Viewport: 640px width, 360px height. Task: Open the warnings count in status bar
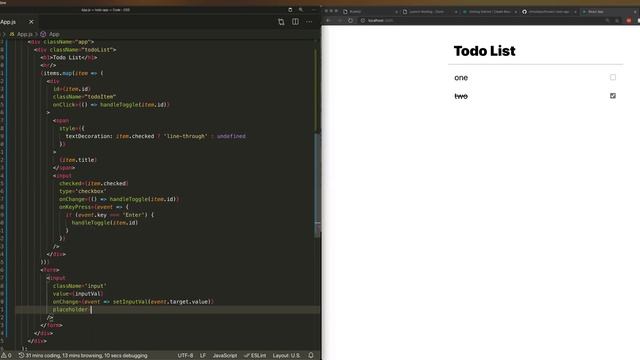click(x=6, y=356)
